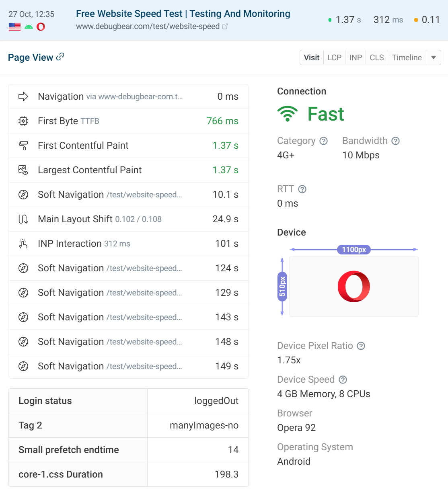
Task: Open external link icon beside debugbear URL
Action: tap(225, 27)
